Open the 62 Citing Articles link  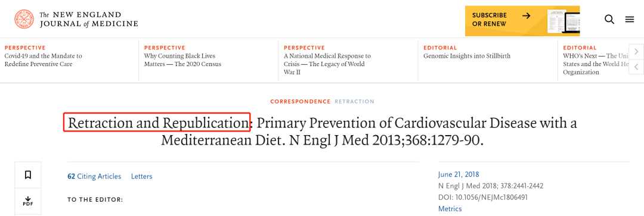pos(94,176)
